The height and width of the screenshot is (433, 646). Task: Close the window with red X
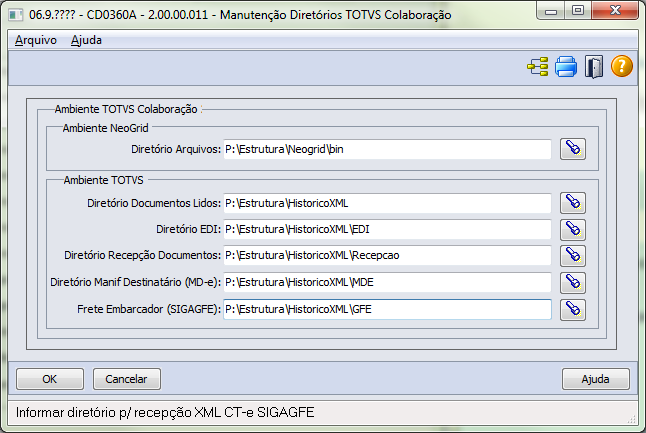coord(615,10)
